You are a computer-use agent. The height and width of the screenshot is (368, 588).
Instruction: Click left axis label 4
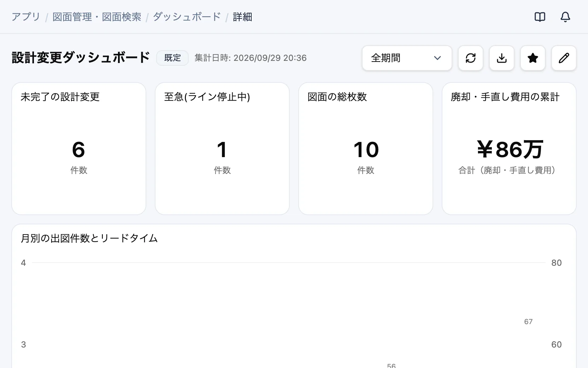pyautogui.click(x=23, y=263)
